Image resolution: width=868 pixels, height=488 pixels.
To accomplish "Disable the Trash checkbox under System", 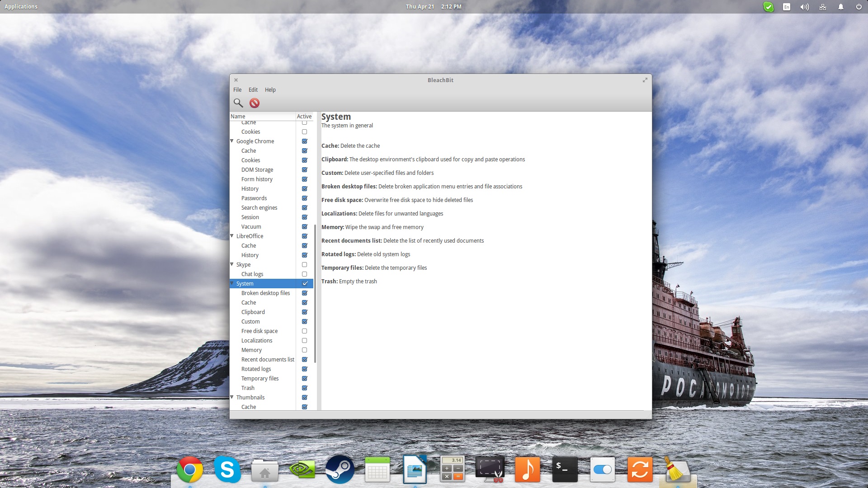I will [x=305, y=388].
